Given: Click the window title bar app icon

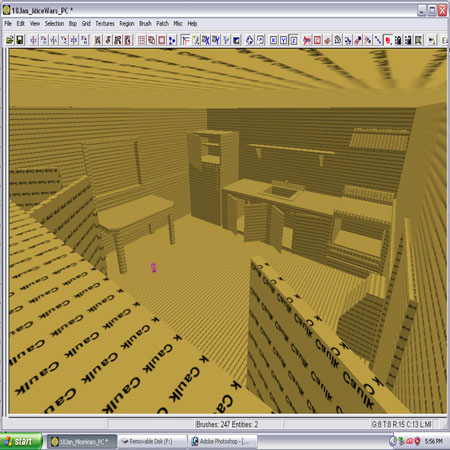Looking at the screenshot, I should coord(6,10).
